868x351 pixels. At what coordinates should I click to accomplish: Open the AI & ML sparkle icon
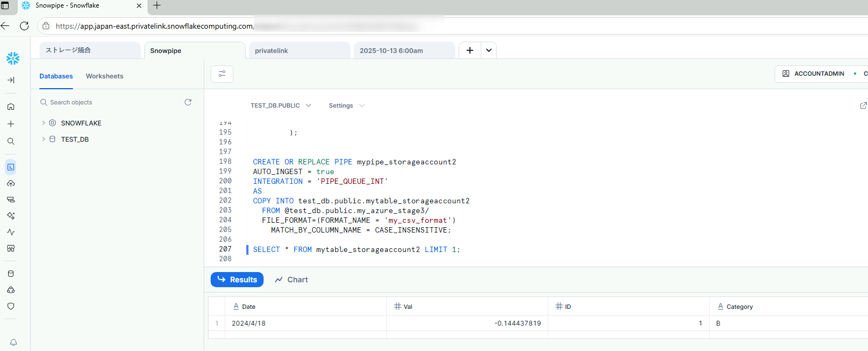[x=11, y=216]
